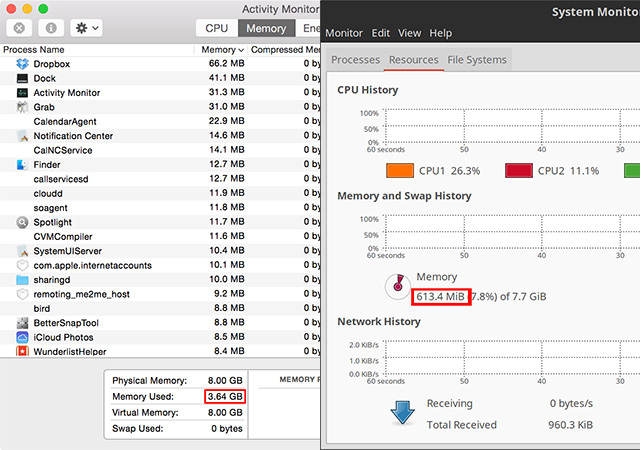This screenshot has height=450, width=640.
Task: Click the green CPU color swatch
Action: (x=632, y=170)
